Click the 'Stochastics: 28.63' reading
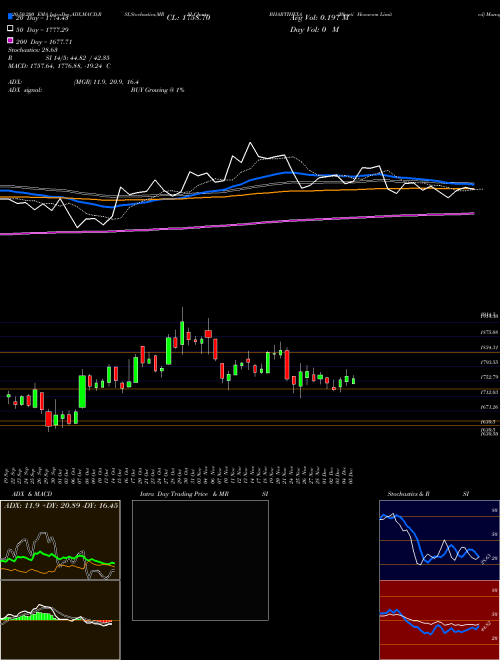 click(x=33, y=50)
